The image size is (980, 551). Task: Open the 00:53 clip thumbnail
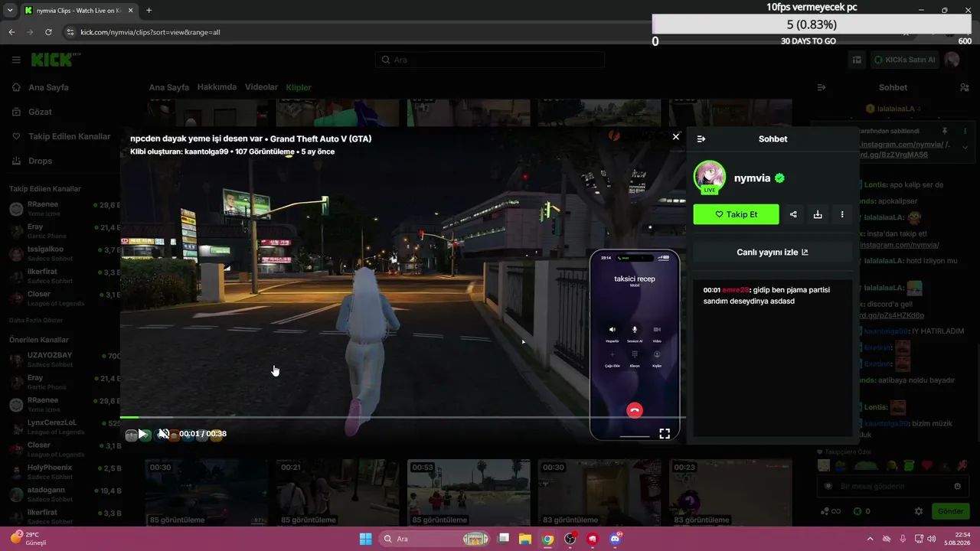point(469,493)
